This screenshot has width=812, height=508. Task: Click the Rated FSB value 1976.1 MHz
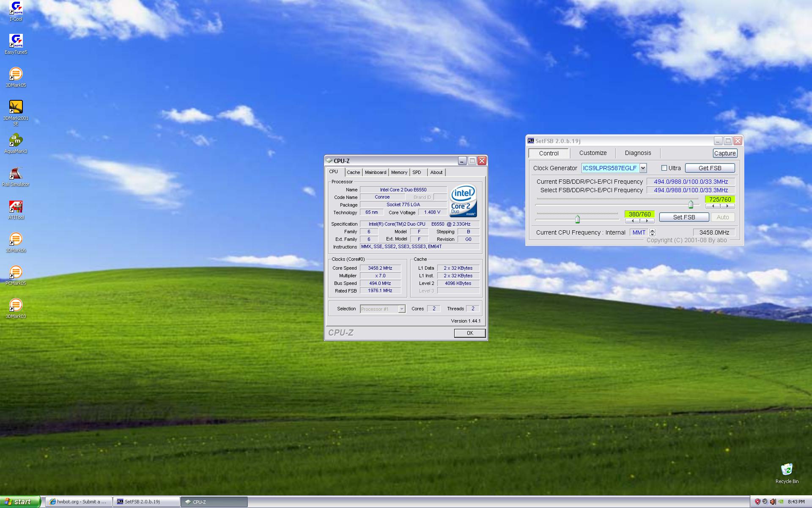tap(380, 291)
